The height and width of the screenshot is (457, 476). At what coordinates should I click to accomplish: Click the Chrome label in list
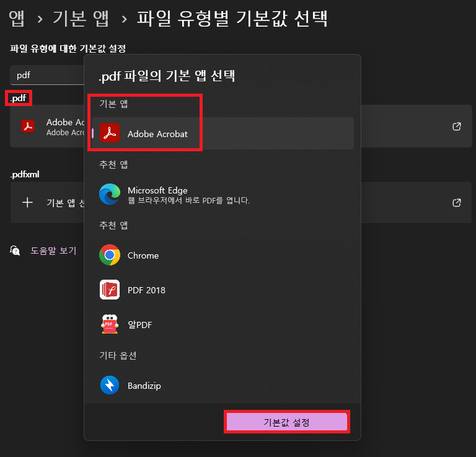click(143, 255)
